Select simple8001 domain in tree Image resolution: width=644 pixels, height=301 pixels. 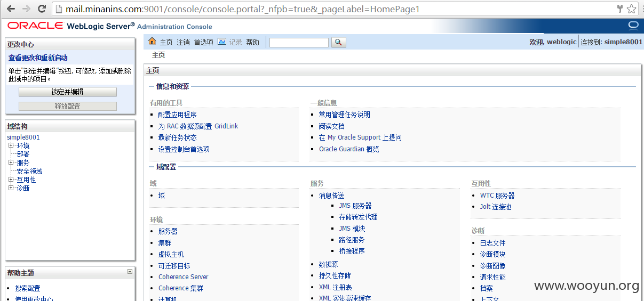click(x=23, y=137)
